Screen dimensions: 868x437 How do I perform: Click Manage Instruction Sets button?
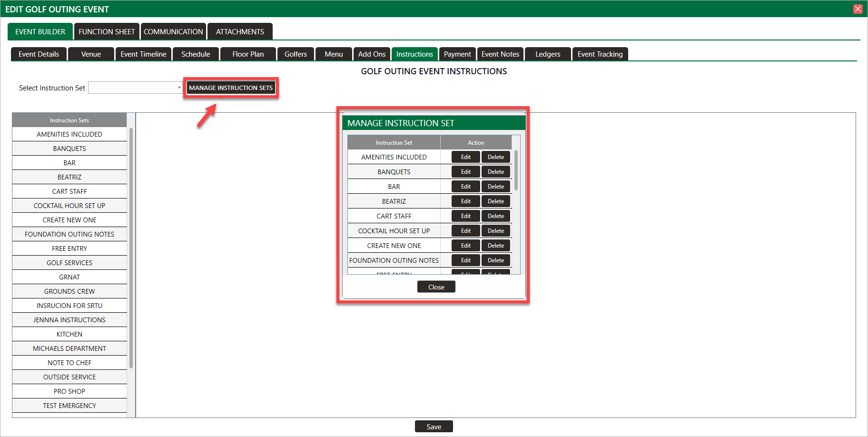tap(231, 88)
